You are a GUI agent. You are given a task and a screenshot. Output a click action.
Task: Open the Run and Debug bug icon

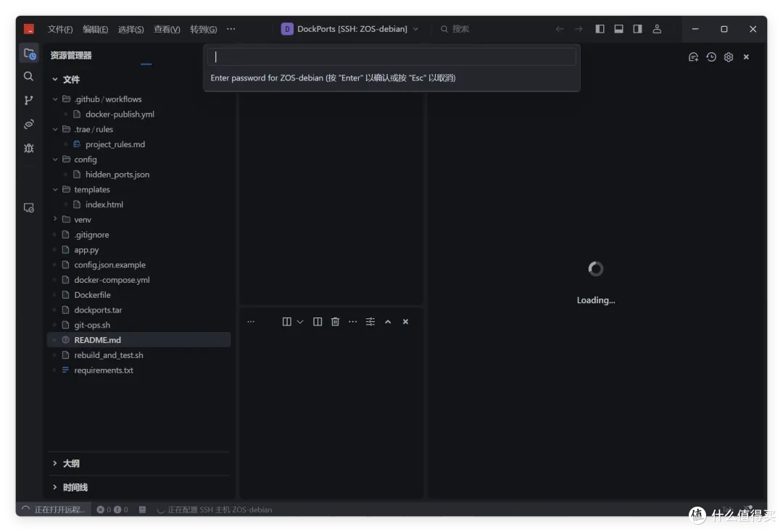(28, 149)
